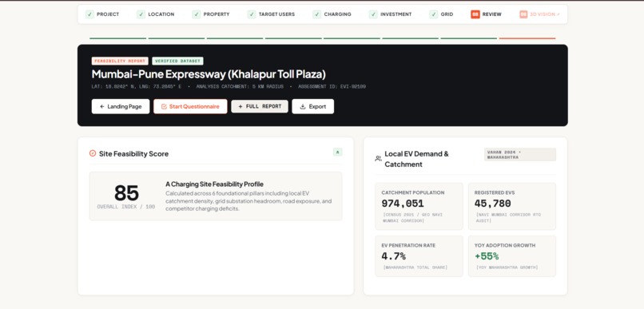Click the orange progress segment under Review

pos(527,38)
